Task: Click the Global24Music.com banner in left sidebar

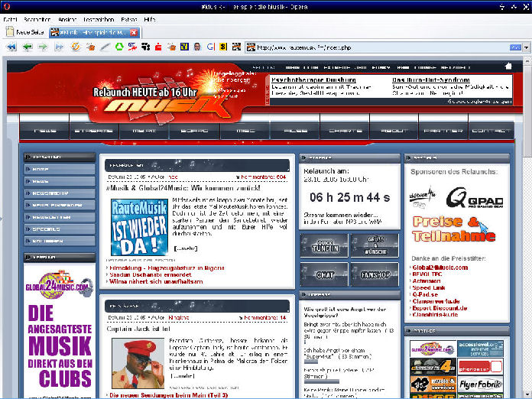Action: (x=60, y=331)
